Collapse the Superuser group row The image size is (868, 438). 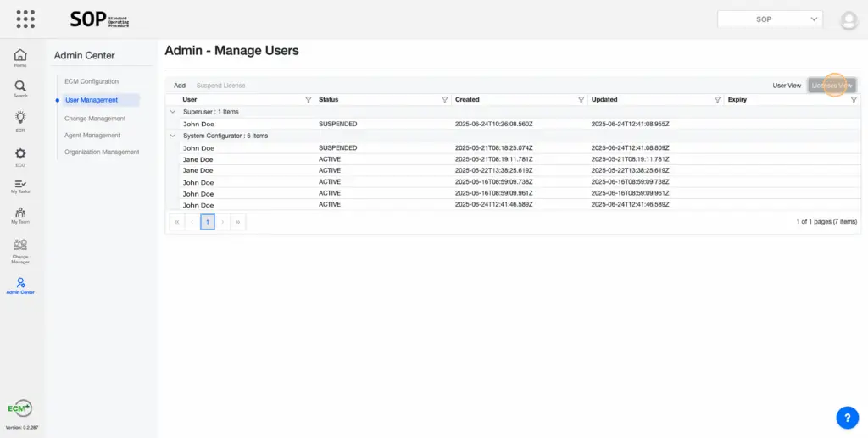coord(173,112)
